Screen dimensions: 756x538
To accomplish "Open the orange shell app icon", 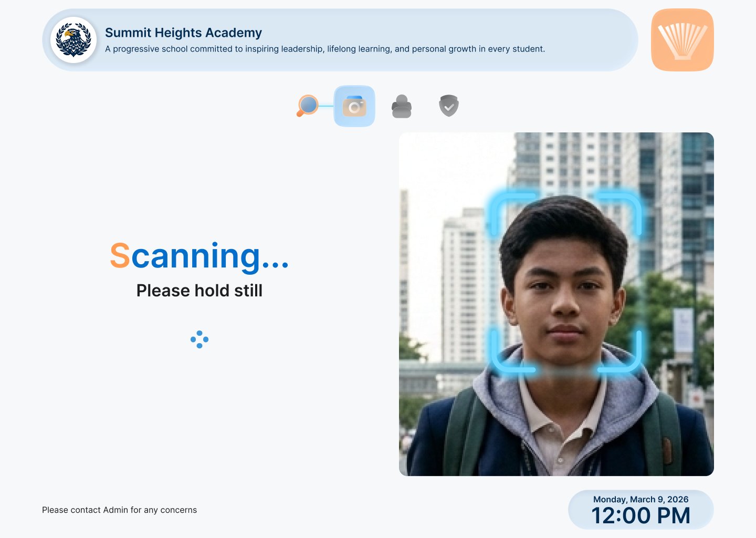I will click(x=682, y=40).
